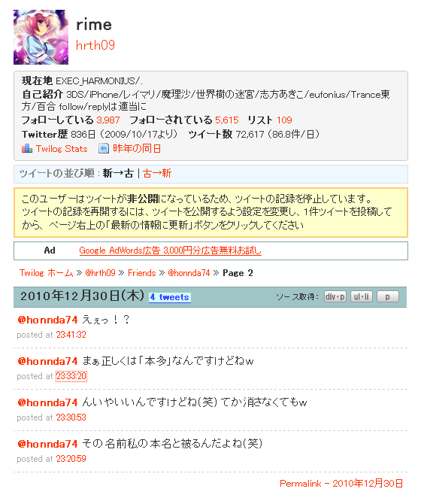This screenshot has width=421, height=504.
Task: Open the Twilog Stats link
Action: pos(62,149)
